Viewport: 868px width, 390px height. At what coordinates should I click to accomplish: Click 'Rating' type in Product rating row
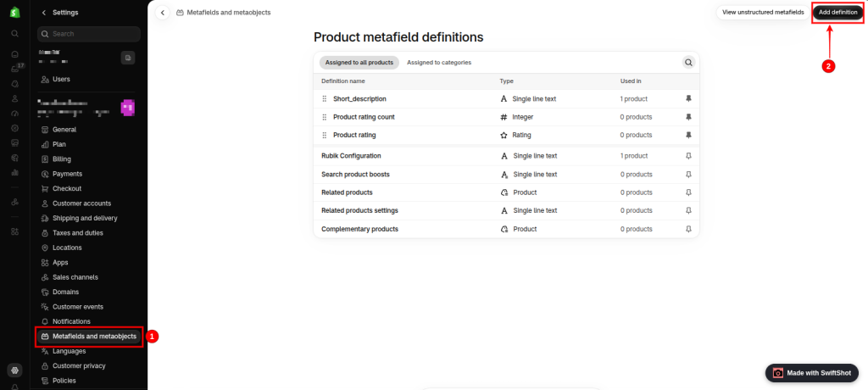(x=521, y=135)
